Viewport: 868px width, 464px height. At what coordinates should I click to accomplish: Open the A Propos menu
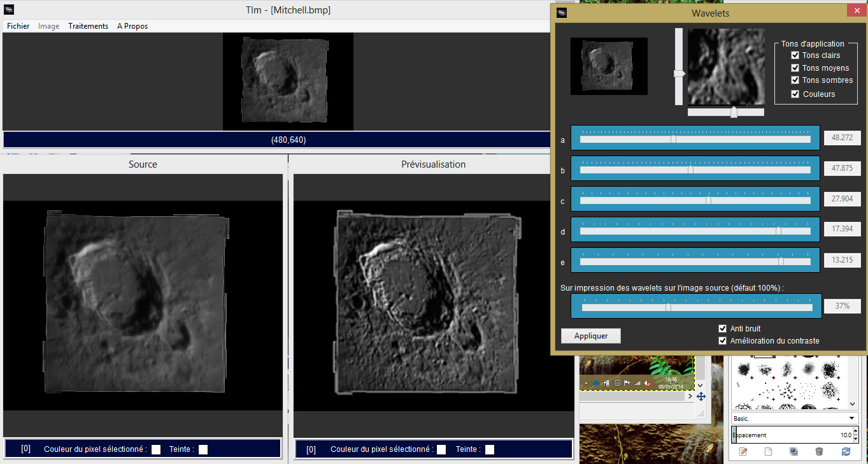click(x=132, y=26)
